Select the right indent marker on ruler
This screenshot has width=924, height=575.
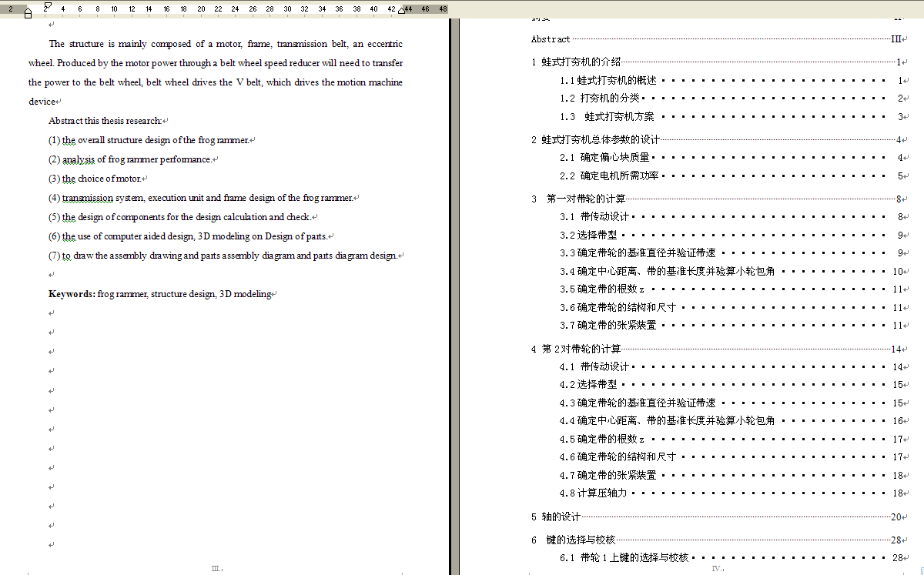pyautogui.click(x=401, y=11)
